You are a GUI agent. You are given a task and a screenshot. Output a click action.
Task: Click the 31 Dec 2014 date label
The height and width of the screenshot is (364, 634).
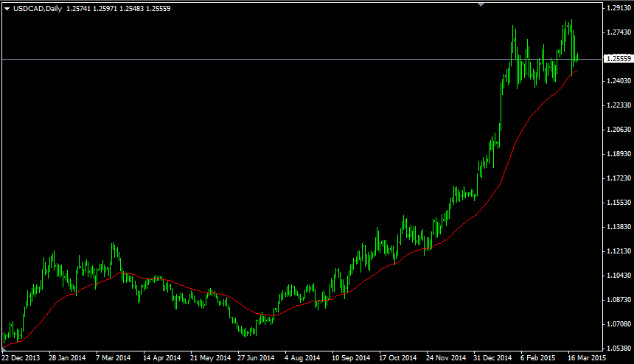tap(492, 358)
